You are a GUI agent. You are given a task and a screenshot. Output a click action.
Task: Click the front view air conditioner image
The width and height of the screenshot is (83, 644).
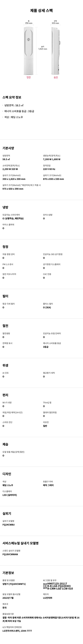coord(29,51)
